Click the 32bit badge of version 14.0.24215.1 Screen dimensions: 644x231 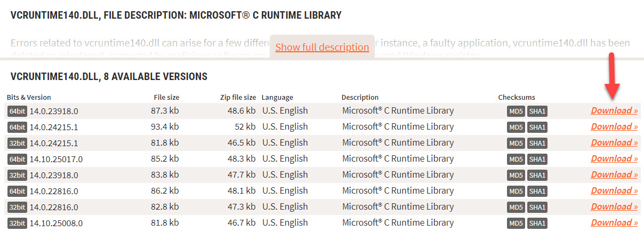[x=17, y=144]
